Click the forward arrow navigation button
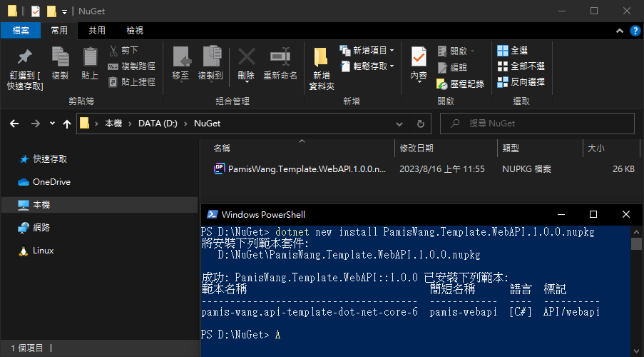Viewport: 644px width, 357px height. 36,124
